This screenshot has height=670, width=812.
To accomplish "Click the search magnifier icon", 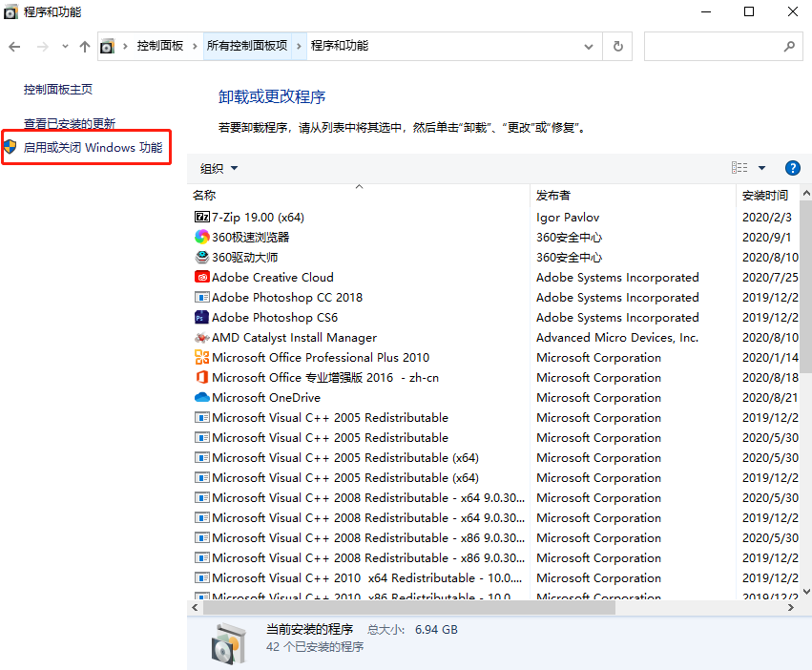I will click(789, 46).
